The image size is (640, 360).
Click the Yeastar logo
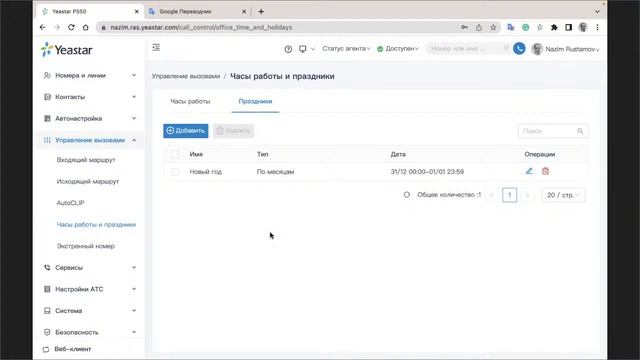(67, 50)
